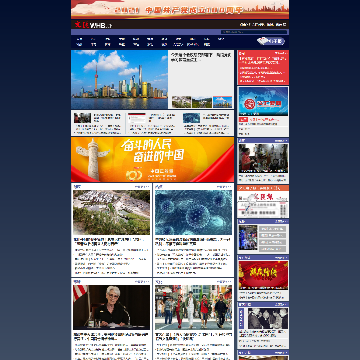Open the Communist Party anniversary top banner

pos(180,9)
